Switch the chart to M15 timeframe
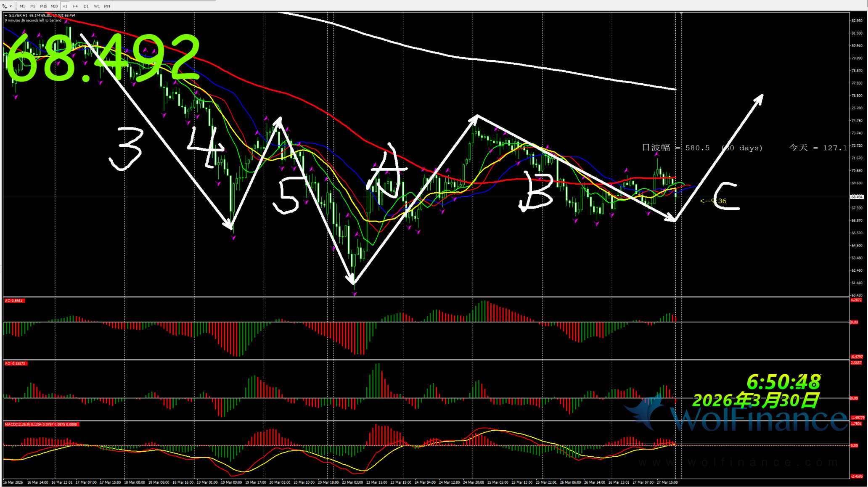Image resolution: width=868 pixels, height=487 pixels. (x=43, y=6)
